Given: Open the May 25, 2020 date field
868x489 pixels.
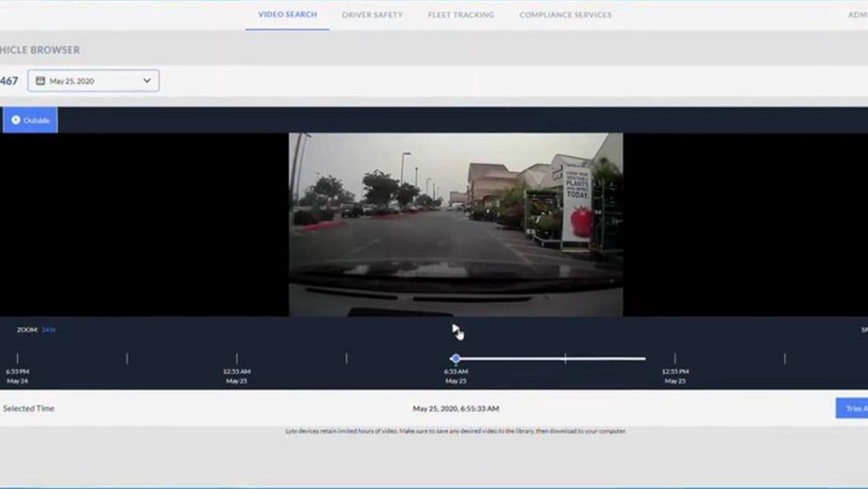Looking at the screenshot, I should pyautogui.click(x=92, y=81).
